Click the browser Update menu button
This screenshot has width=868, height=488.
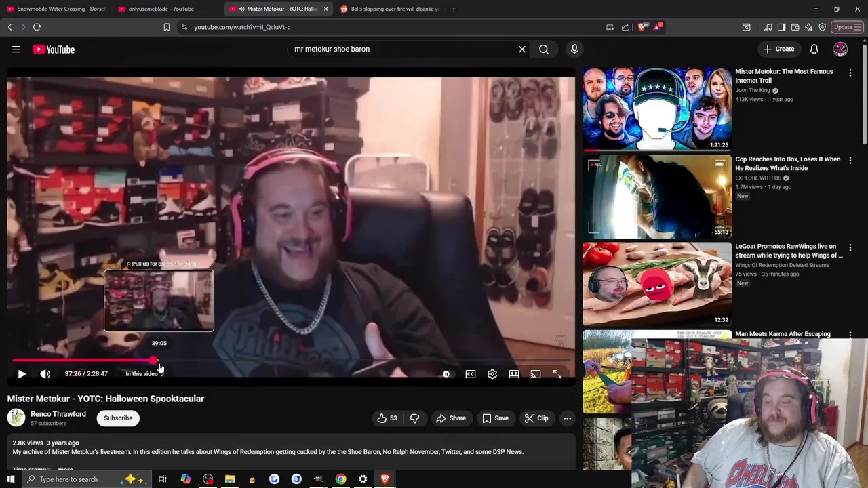848,27
